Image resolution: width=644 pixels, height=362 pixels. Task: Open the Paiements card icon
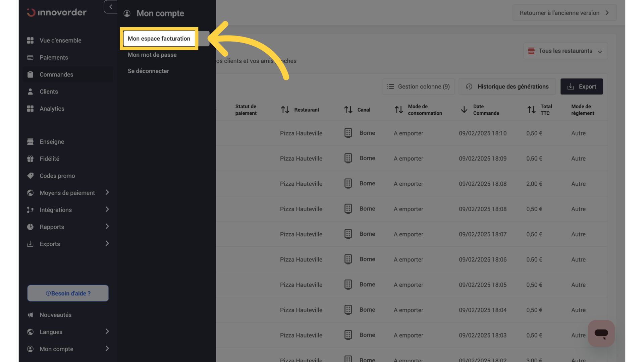(30, 58)
